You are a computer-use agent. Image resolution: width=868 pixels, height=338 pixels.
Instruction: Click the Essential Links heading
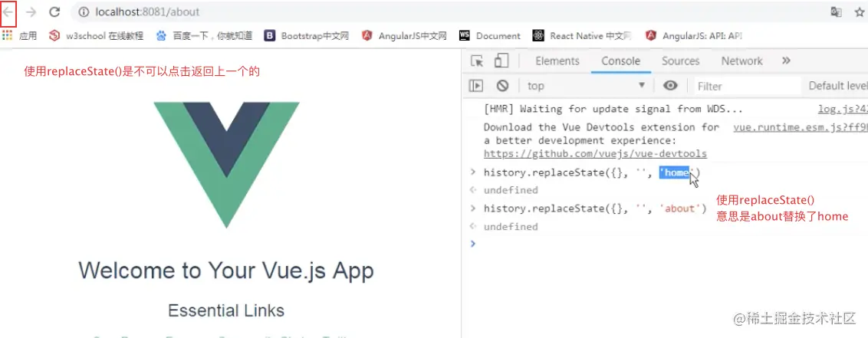click(x=226, y=310)
